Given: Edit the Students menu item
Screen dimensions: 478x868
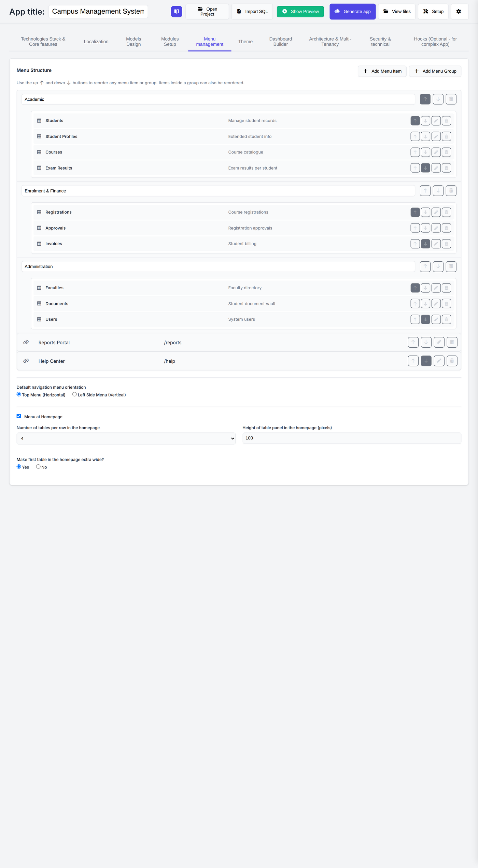Looking at the screenshot, I should coord(436,121).
